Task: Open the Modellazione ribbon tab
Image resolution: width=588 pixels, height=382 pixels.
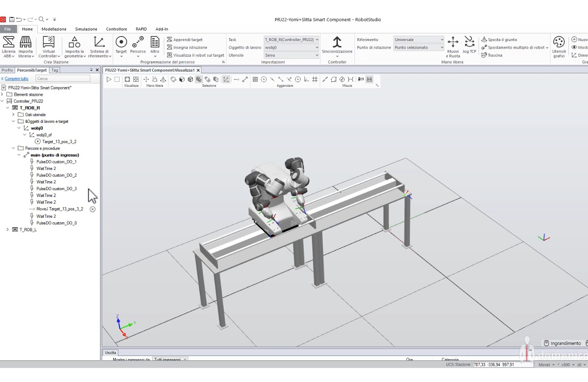Action: [x=54, y=29]
